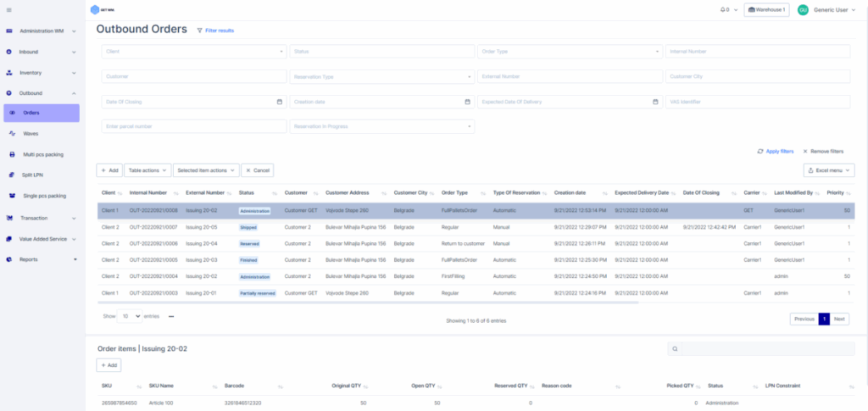This screenshot has width=868, height=411.
Task: Click the Single pcs packing icon
Action: (12, 196)
